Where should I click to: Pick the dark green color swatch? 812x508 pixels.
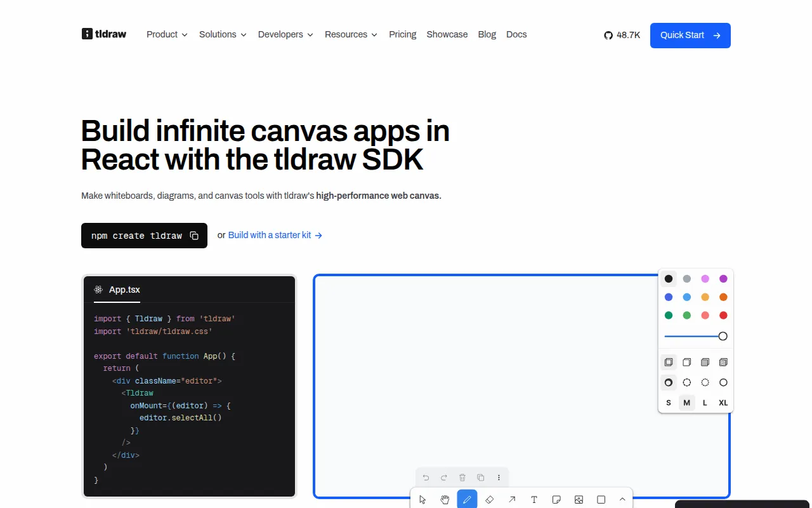[x=669, y=316]
